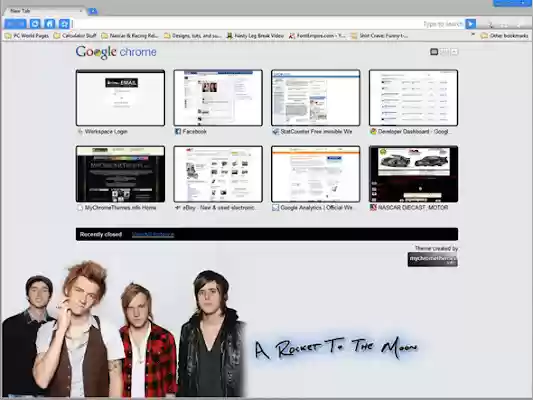This screenshot has height=400, width=533.
Task: Switch to list view of most visited
Action: tap(444, 52)
